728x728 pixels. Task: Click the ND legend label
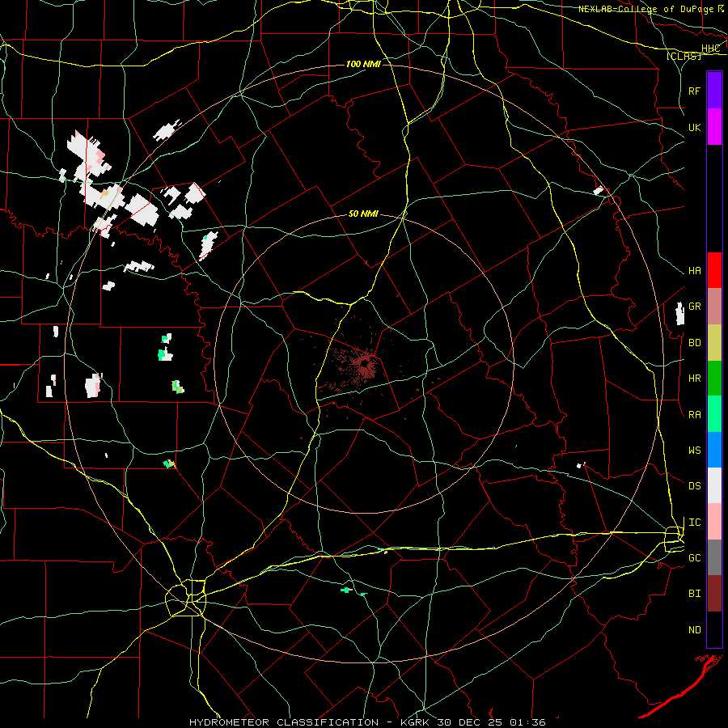click(x=694, y=630)
